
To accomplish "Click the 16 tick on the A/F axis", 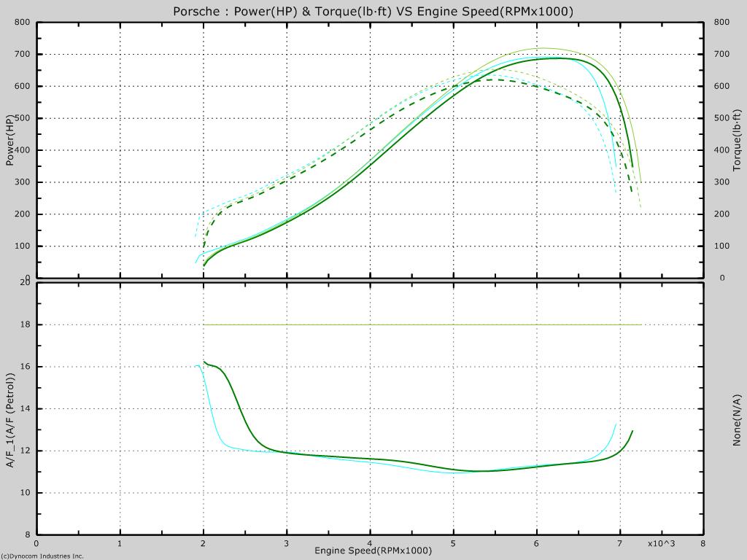I will (25, 367).
